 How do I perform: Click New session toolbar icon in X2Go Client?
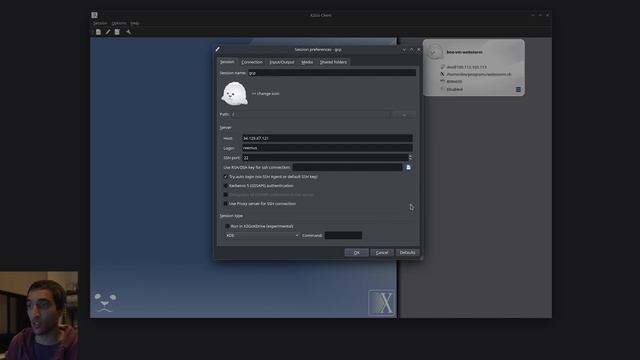click(98, 32)
